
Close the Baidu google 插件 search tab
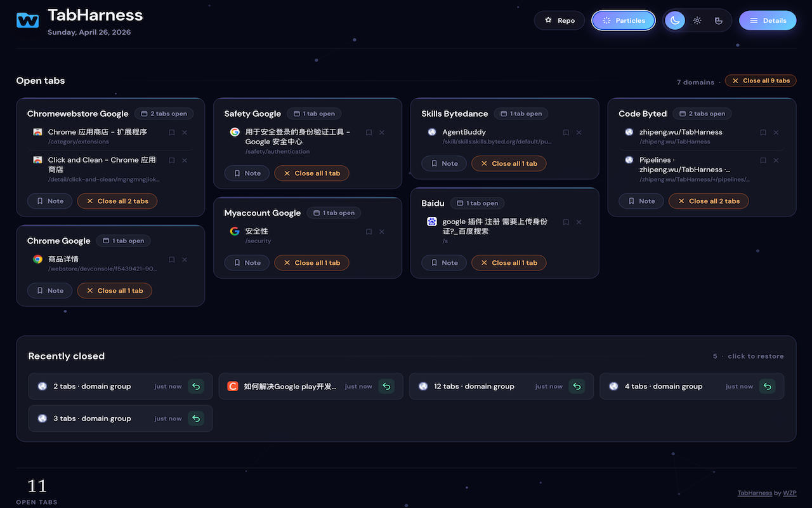pos(579,222)
